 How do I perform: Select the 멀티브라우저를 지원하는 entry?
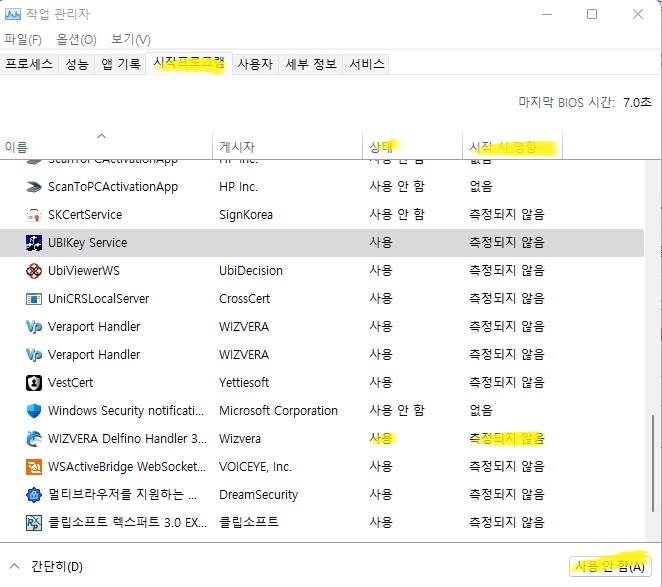[x=122, y=495]
